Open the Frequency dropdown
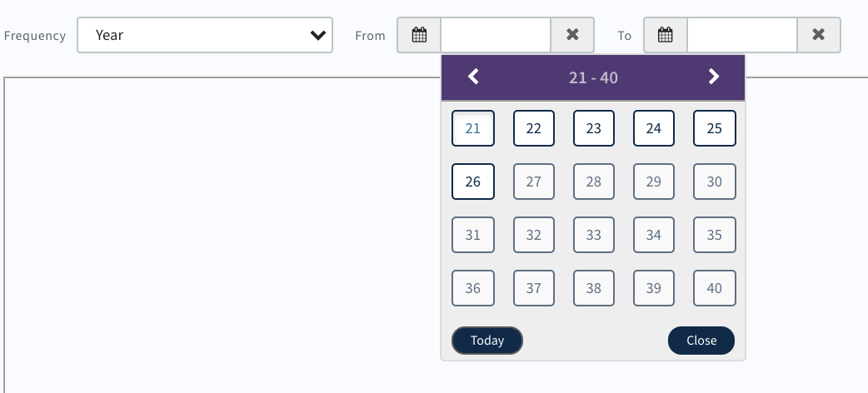This screenshot has width=868, height=393. pos(205,35)
